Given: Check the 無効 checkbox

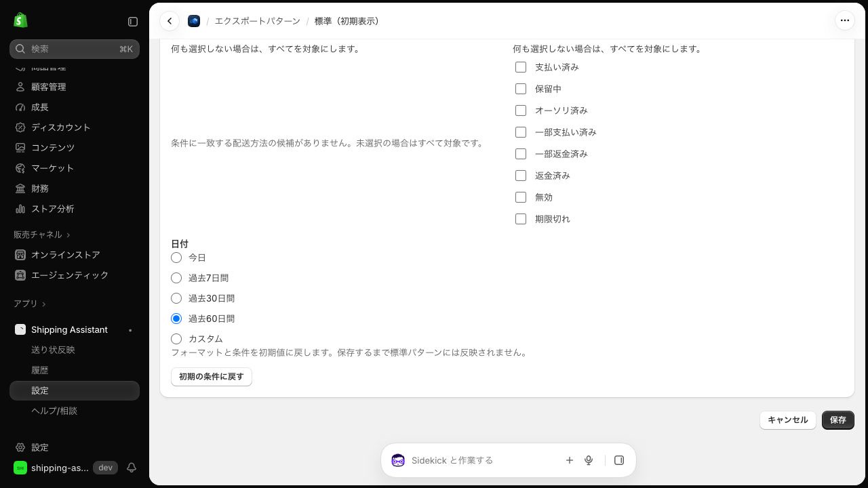Looking at the screenshot, I should tap(521, 197).
